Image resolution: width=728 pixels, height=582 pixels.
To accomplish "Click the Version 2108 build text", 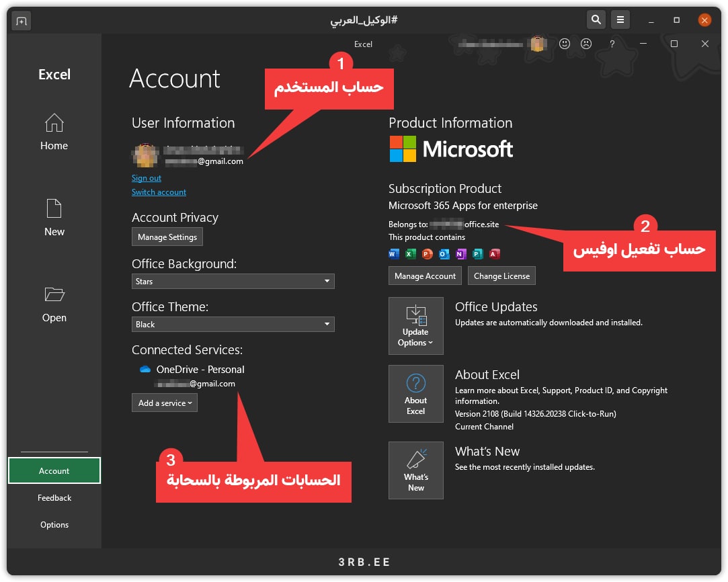I will click(535, 413).
